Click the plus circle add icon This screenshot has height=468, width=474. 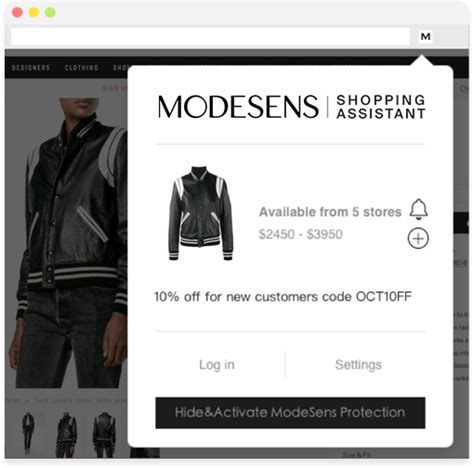pyautogui.click(x=418, y=238)
